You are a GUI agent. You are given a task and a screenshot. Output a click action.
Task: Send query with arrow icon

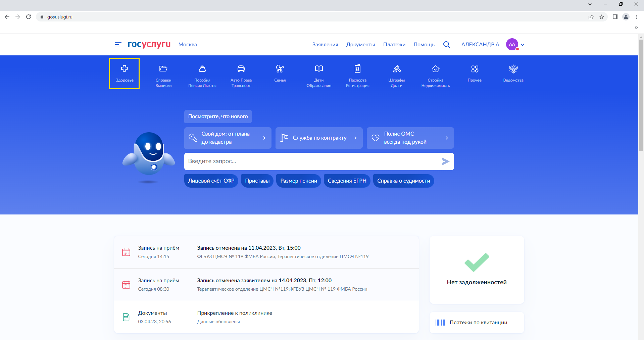445,161
